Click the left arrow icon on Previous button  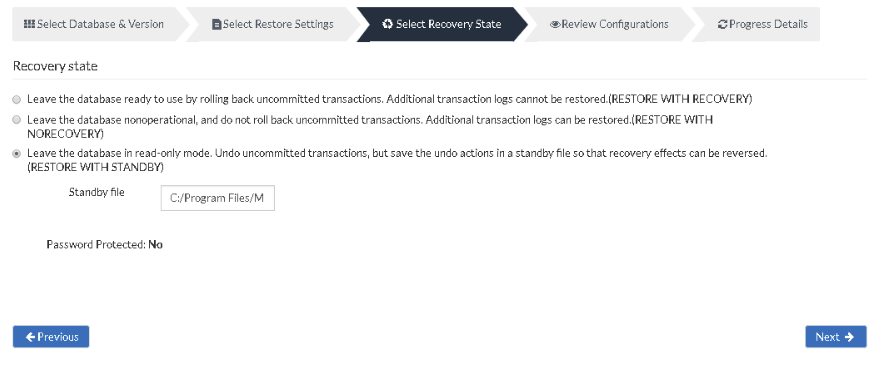(x=30, y=337)
